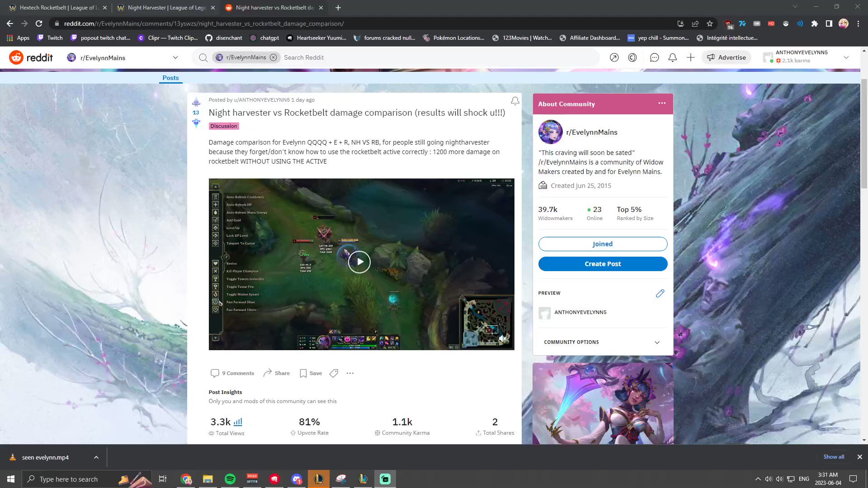
Task: Open Discord from taskbar
Action: 297,479
